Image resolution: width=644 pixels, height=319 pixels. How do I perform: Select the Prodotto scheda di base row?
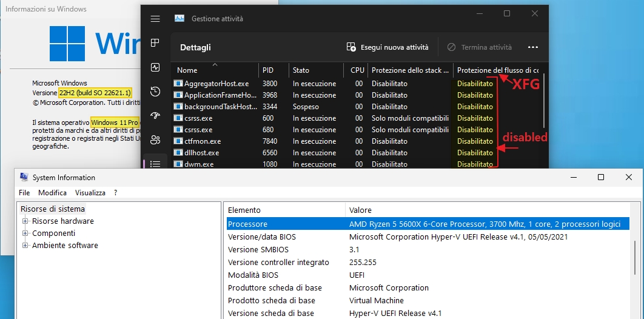(428, 301)
